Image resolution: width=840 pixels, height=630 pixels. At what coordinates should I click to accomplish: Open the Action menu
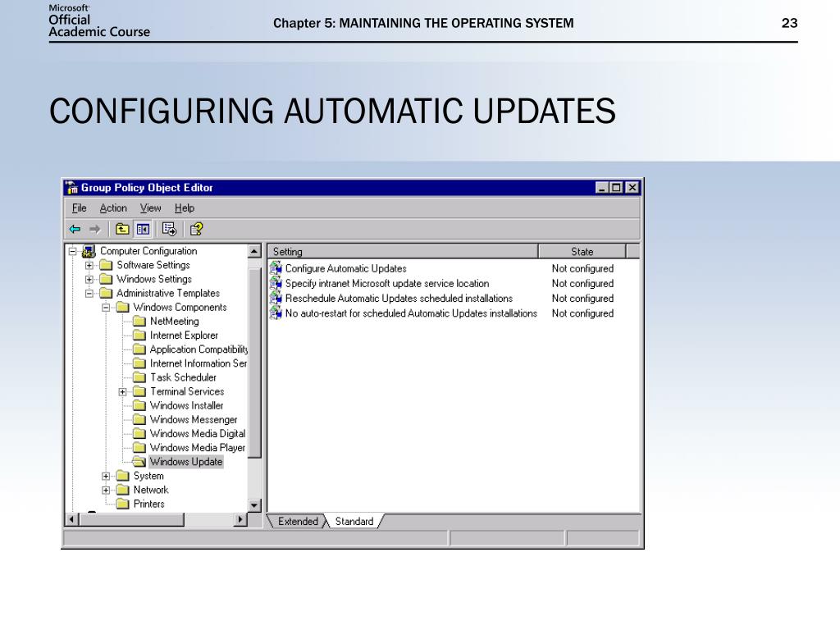113,208
